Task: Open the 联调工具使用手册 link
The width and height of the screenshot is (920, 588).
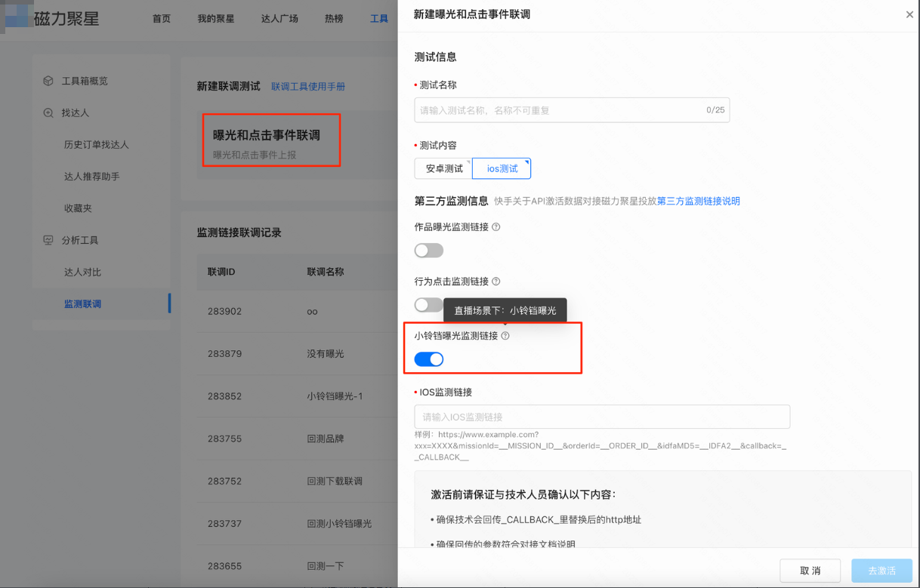Action: point(308,87)
